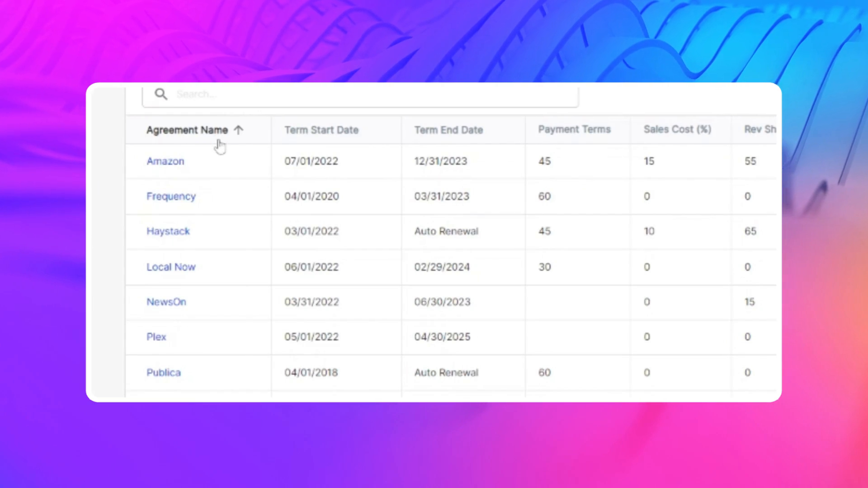Select Haystack's Auto Renewal cell
Screen dimensions: 868x488
446,231
